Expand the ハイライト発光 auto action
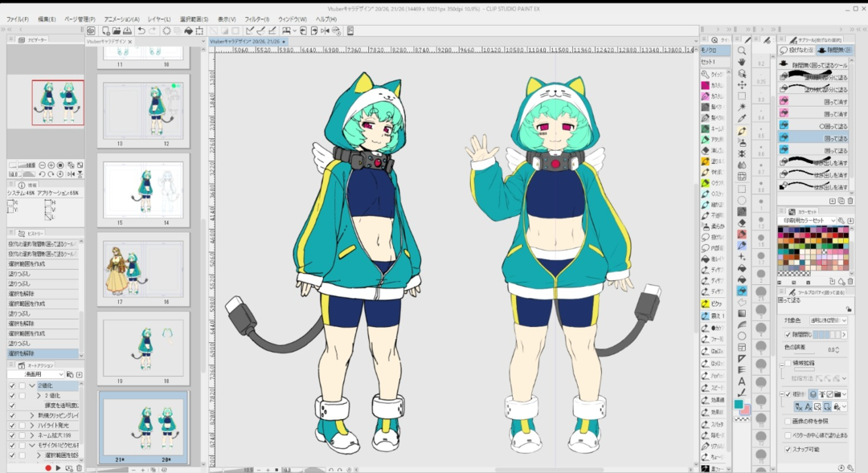 click(x=32, y=425)
